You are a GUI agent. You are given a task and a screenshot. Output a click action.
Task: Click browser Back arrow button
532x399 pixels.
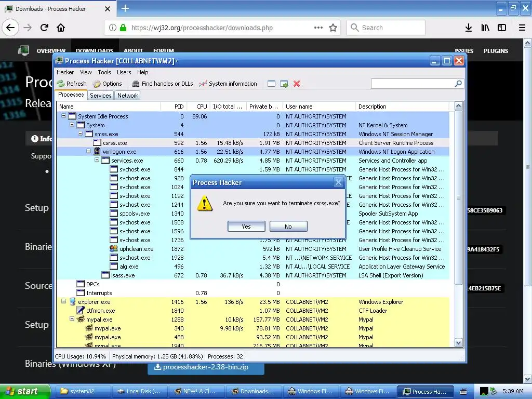pyautogui.click(x=10, y=28)
